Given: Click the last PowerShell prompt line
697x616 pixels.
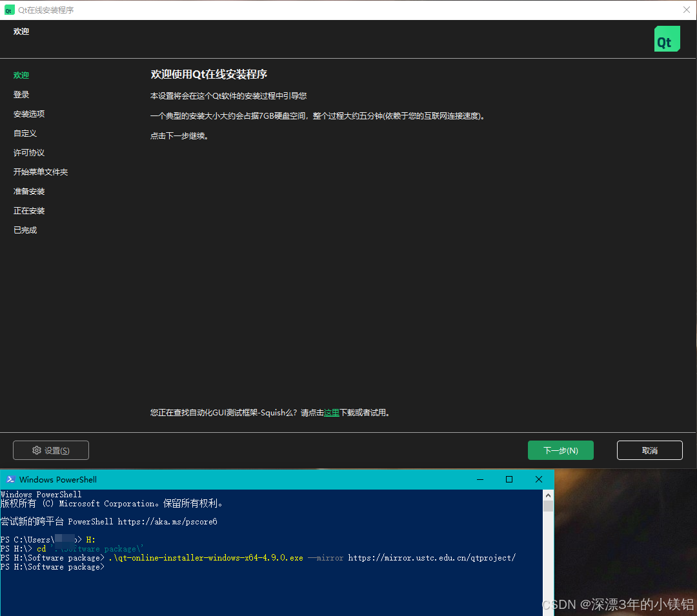Looking at the screenshot, I should (x=52, y=567).
